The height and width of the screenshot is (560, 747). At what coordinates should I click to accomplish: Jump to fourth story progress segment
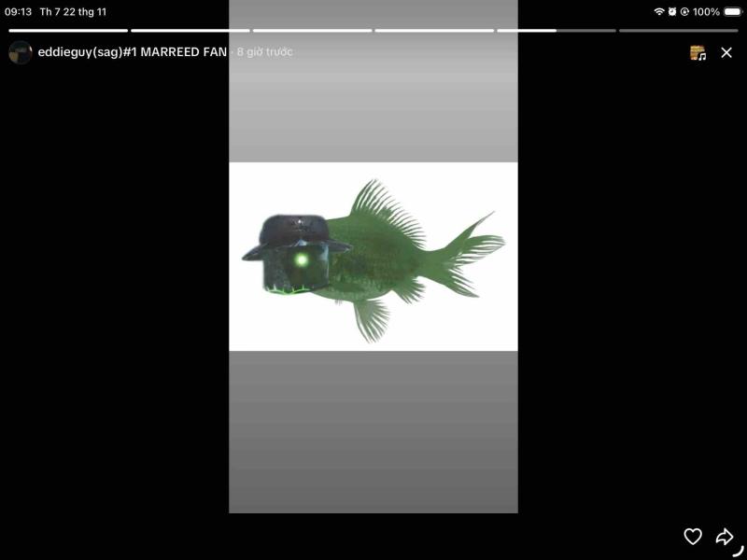(x=434, y=30)
